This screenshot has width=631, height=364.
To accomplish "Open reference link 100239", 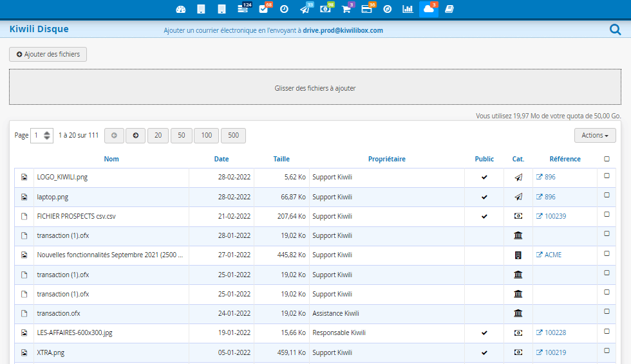I will [555, 216].
